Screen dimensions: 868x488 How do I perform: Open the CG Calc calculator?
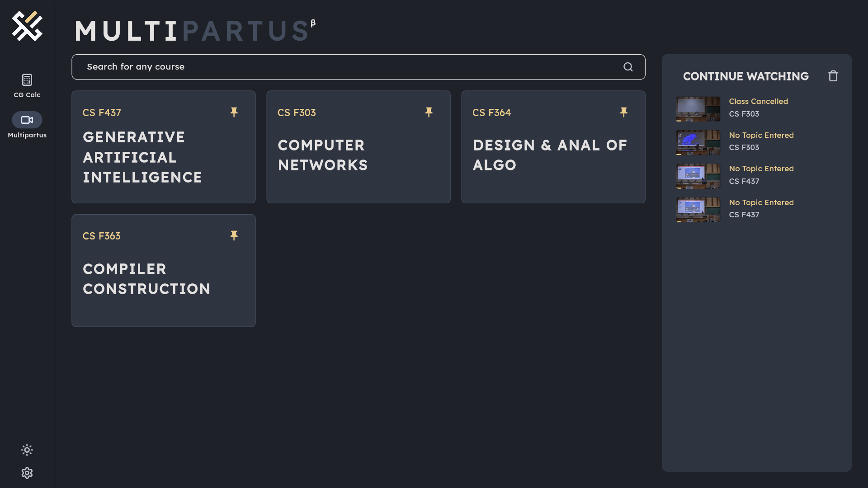27,85
